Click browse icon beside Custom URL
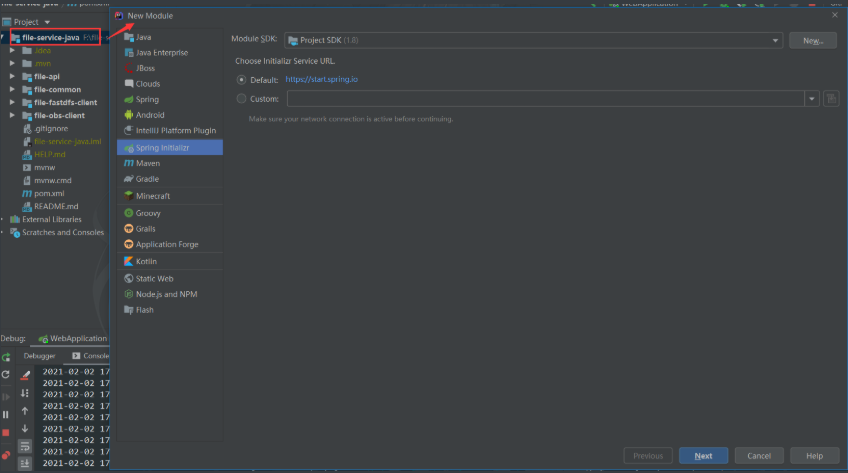This screenshot has width=848, height=473. coord(831,99)
